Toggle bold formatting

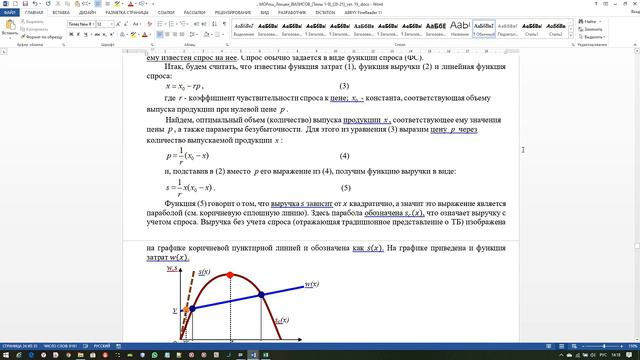pos(71,35)
